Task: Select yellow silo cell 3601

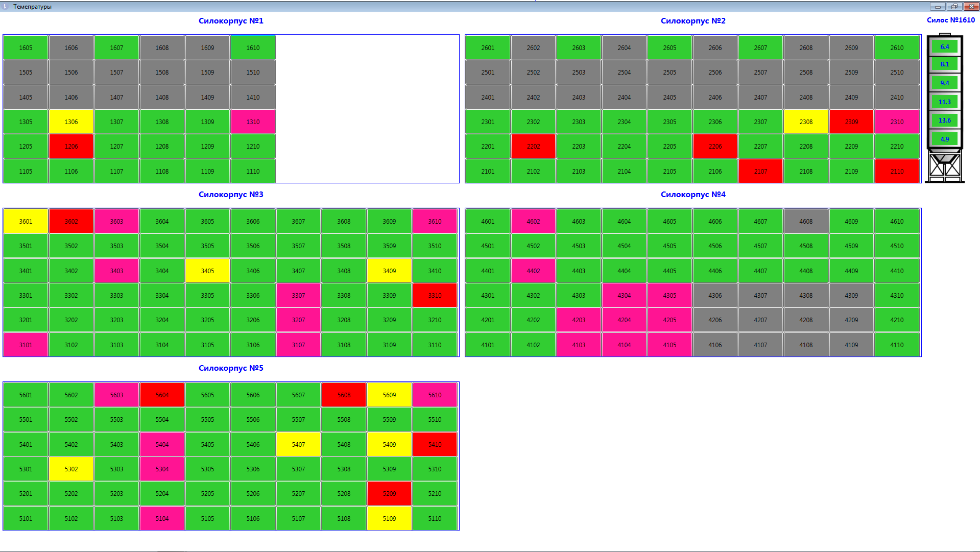Action: coord(26,221)
